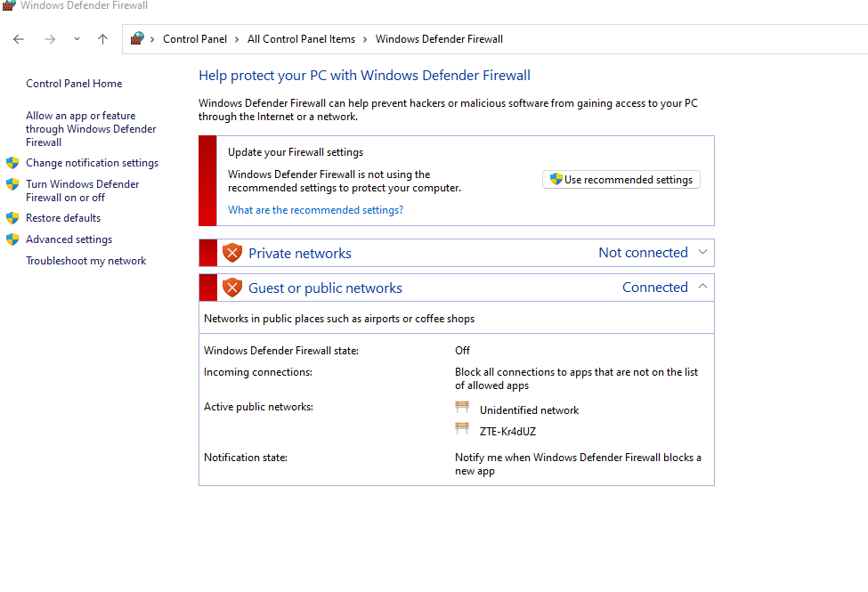This screenshot has height=592, width=868.
Task: Select ZTE-Kr4dUZ network name
Action: (x=508, y=432)
